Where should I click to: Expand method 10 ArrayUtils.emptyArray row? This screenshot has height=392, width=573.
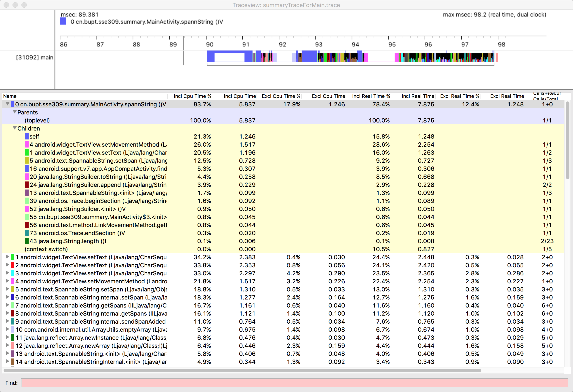tap(8, 330)
